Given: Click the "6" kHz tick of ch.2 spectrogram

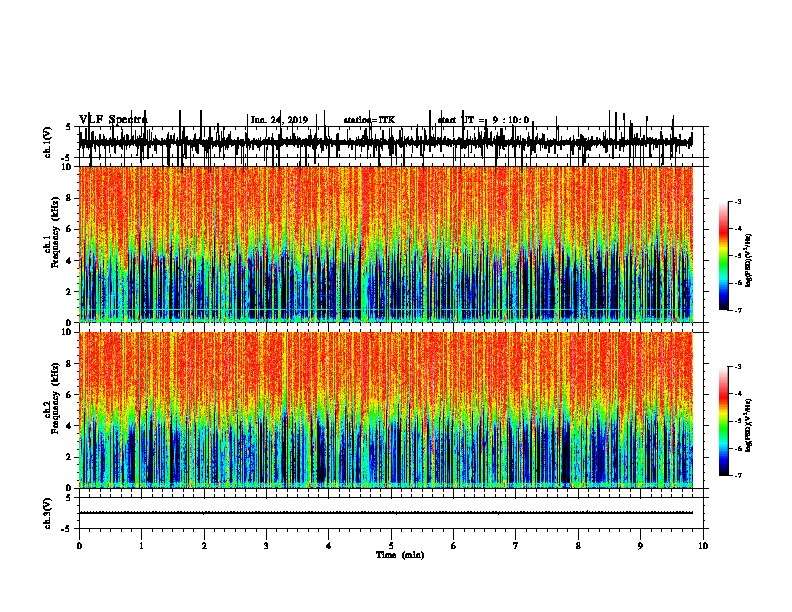Looking at the screenshot, I should [70, 395].
